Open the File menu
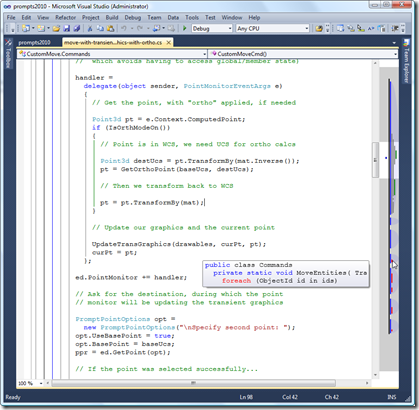This screenshot has height=410, width=419. [11, 17]
